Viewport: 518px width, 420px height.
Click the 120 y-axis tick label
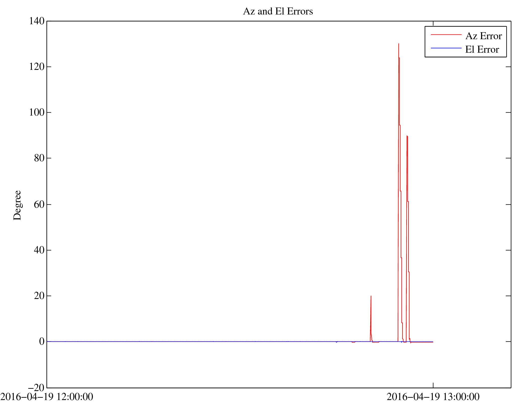(x=37, y=67)
